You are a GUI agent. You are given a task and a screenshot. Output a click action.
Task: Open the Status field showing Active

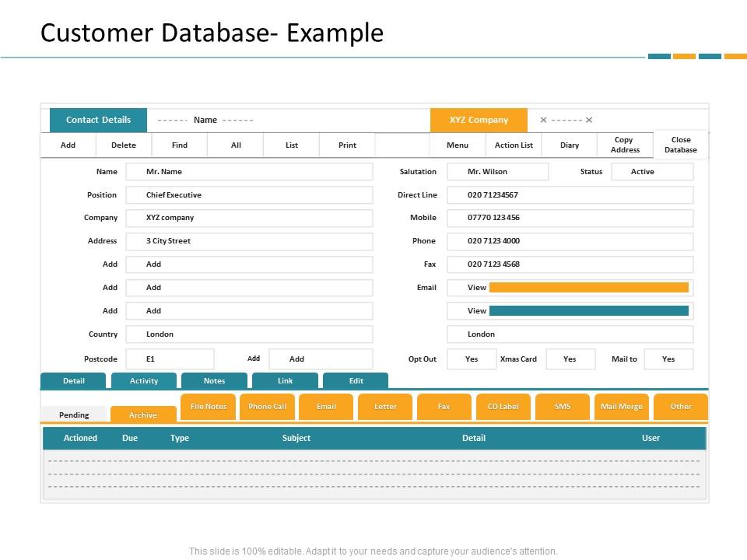click(651, 172)
